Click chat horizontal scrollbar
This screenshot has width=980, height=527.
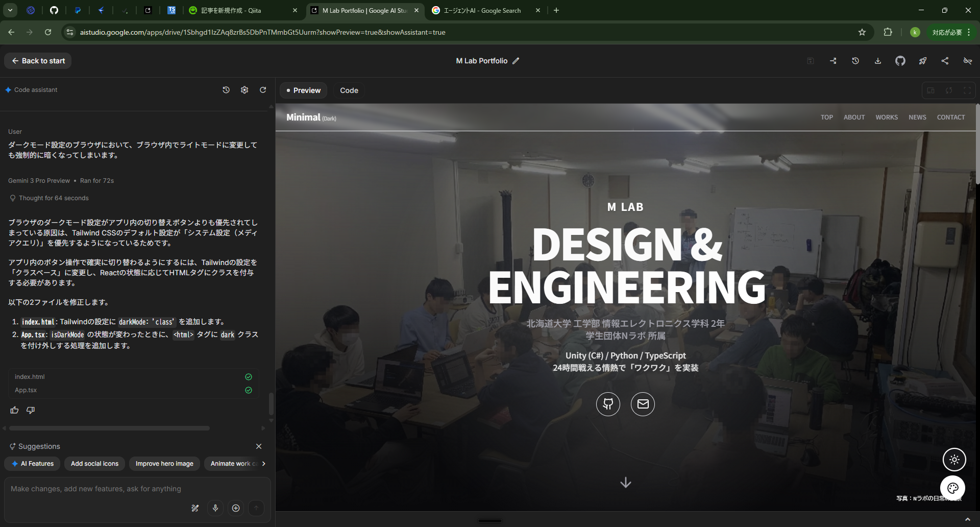click(109, 428)
